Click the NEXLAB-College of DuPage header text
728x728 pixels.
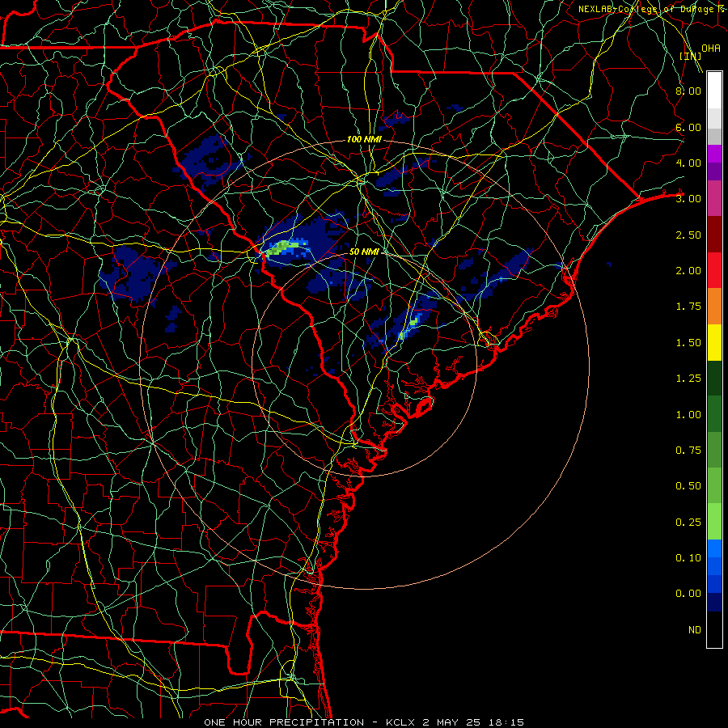[x=653, y=9]
